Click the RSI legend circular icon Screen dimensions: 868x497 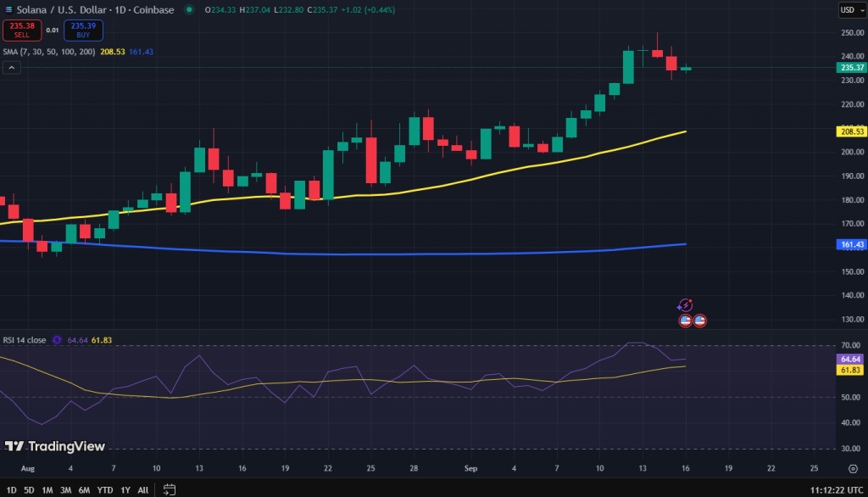click(57, 340)
